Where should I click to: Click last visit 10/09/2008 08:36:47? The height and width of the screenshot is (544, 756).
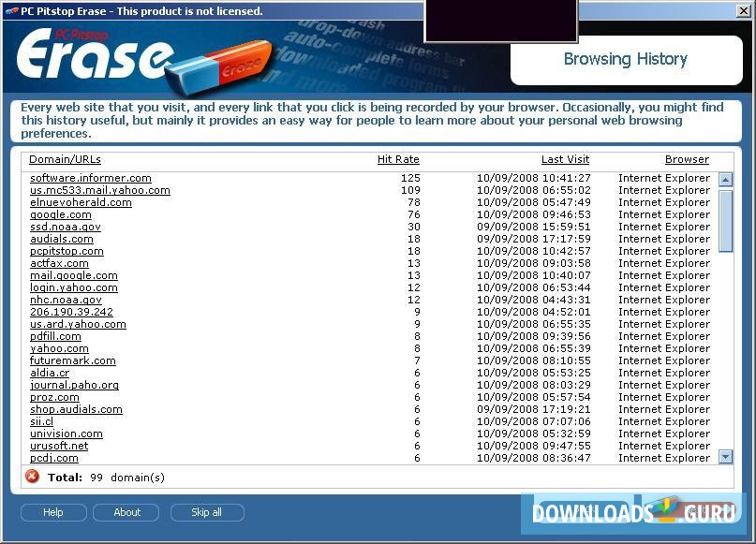534,458
